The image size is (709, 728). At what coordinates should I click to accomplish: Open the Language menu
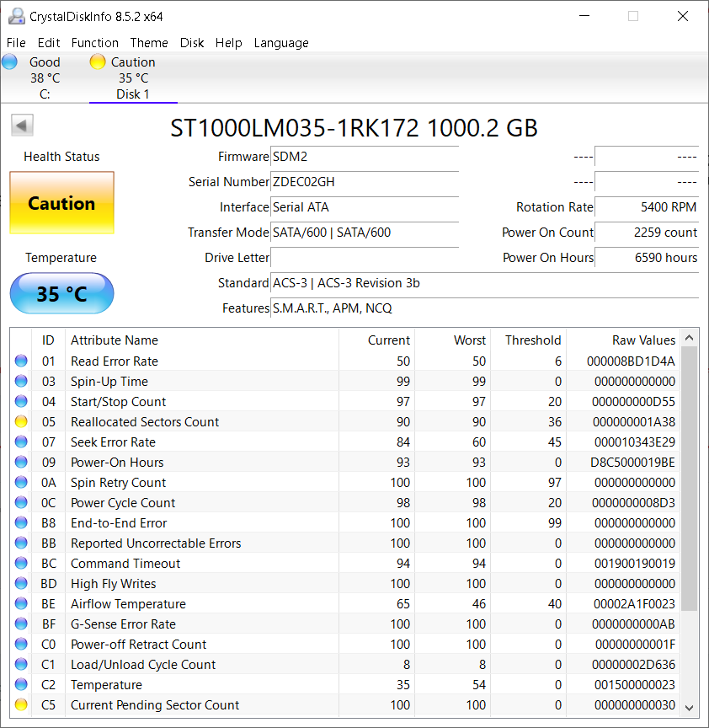tap(281, 43)
